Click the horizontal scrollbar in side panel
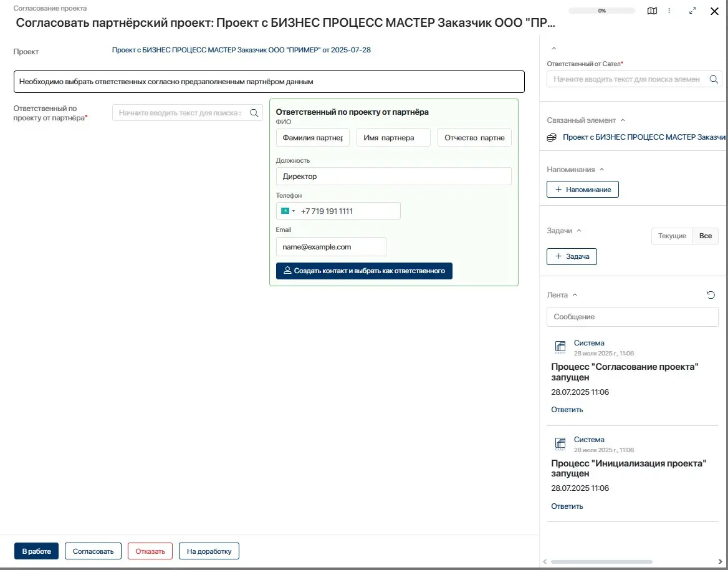The image size is (728, 570). pyautogui.click(x=601, y=562)
